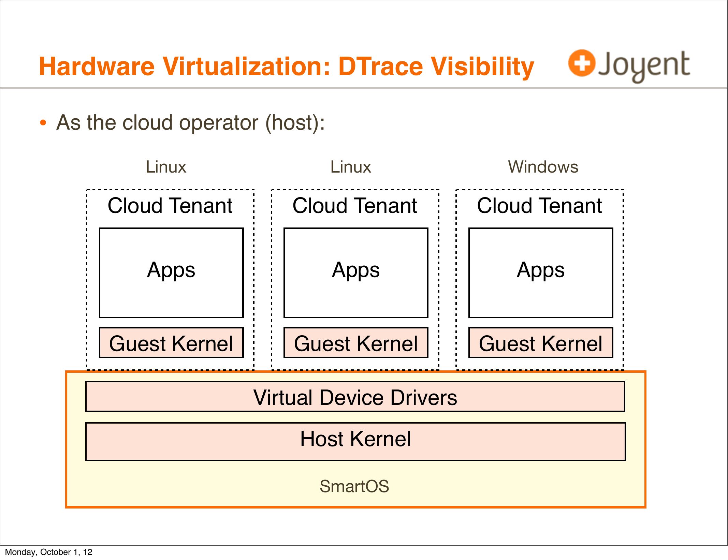This screenshot has width=728, height=560.
Task: Click the Joyent wordmark text
Action: pos(644,65)
